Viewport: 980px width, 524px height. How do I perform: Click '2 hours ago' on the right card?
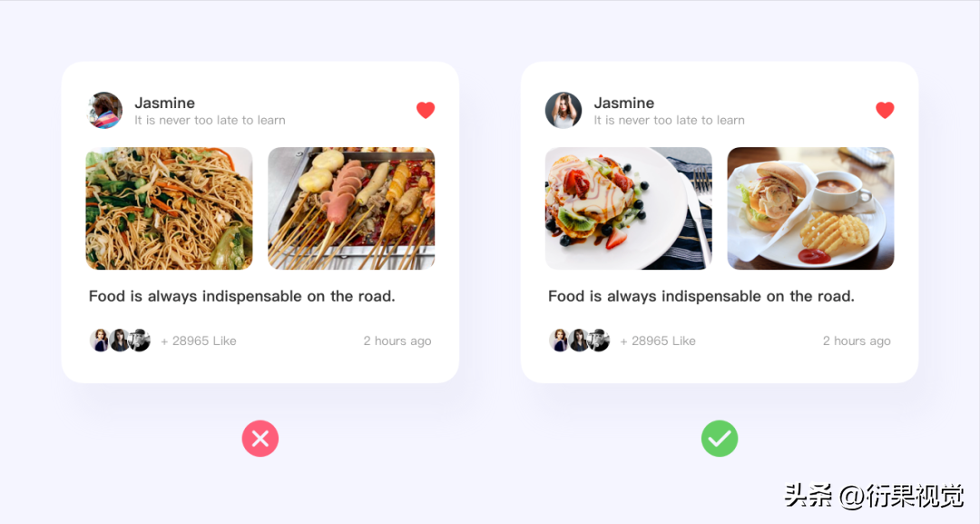pos(857,341)
